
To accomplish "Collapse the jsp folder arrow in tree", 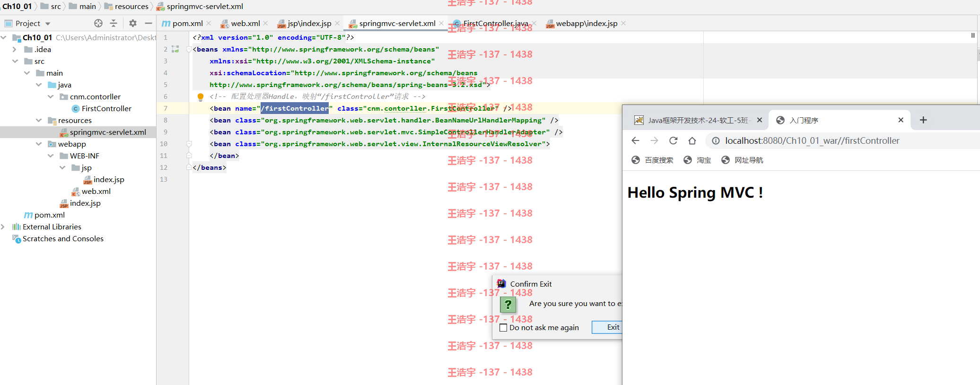I will coord(62,167).
